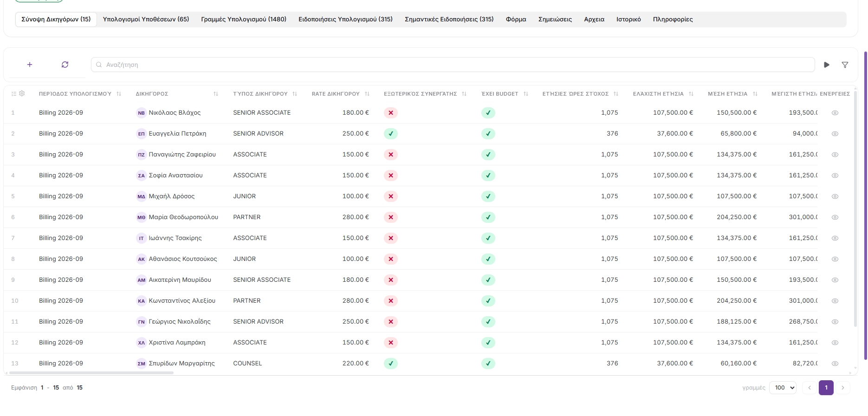This screenshot has height=416, width=868.
Task: Click the external collaborator check for Σπυρίδων Μαργαρίτης
Action: pos(391,364)
